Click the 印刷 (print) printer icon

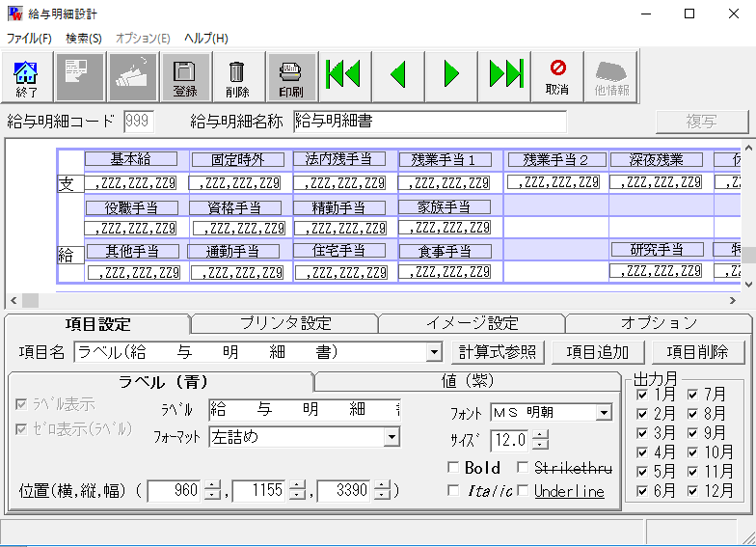(x=290, y=77)
